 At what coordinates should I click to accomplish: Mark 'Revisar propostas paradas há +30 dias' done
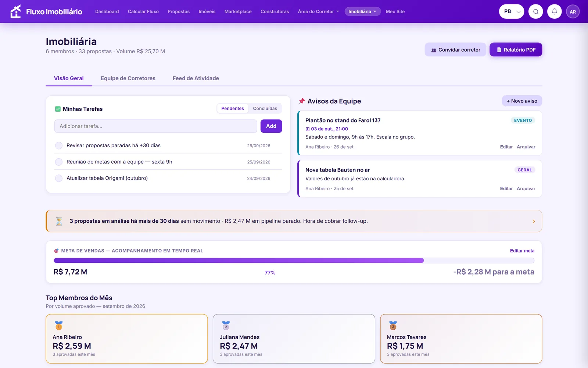tap(59, 146)
